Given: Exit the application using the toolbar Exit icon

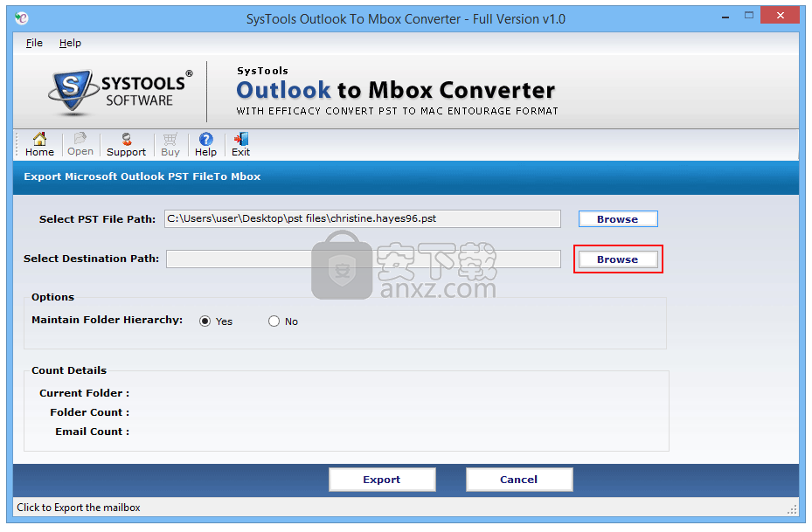Looking at the screenshot, I should click(x=241, y=144).
